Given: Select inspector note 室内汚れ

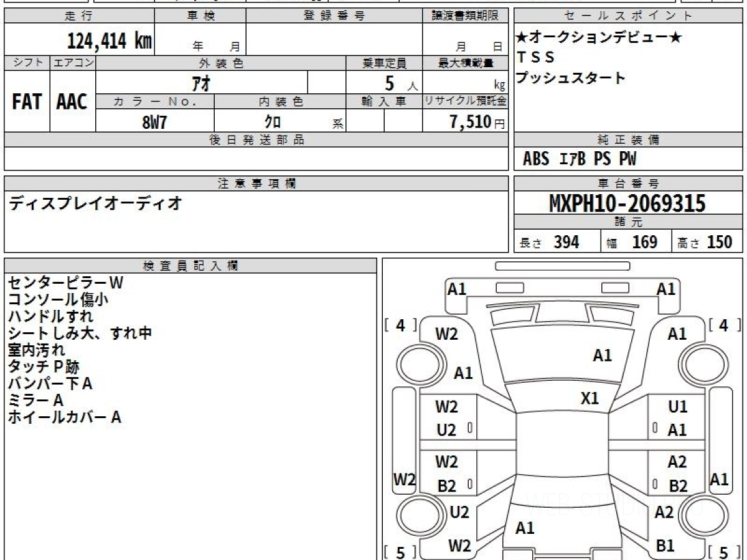Looking at the screenshot, I should click(x=36, y=350).
